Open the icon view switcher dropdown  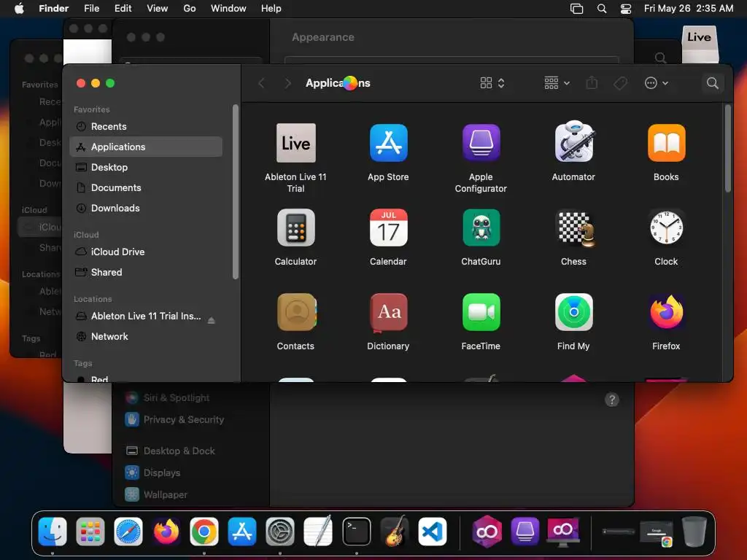[492, 83]
